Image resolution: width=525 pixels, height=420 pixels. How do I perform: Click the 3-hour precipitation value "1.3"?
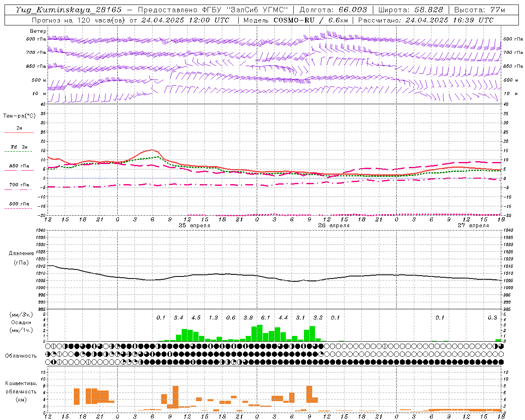pyautogui.click(x=213, y=317)
